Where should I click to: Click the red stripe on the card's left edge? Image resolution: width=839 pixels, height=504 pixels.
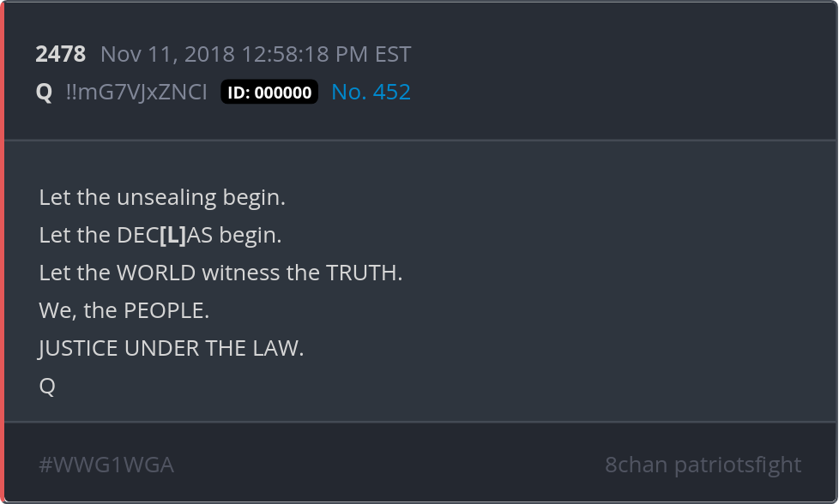[x=2, y=252]
